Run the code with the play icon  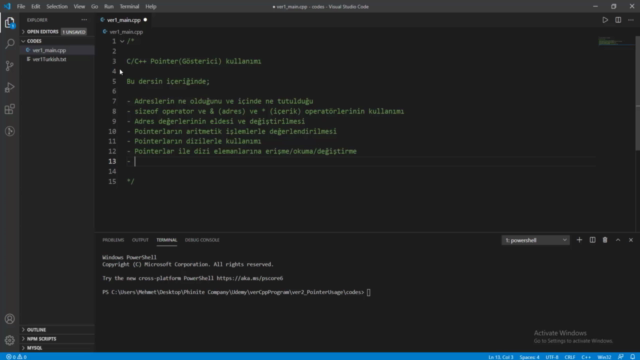click(x=605, y=20)
